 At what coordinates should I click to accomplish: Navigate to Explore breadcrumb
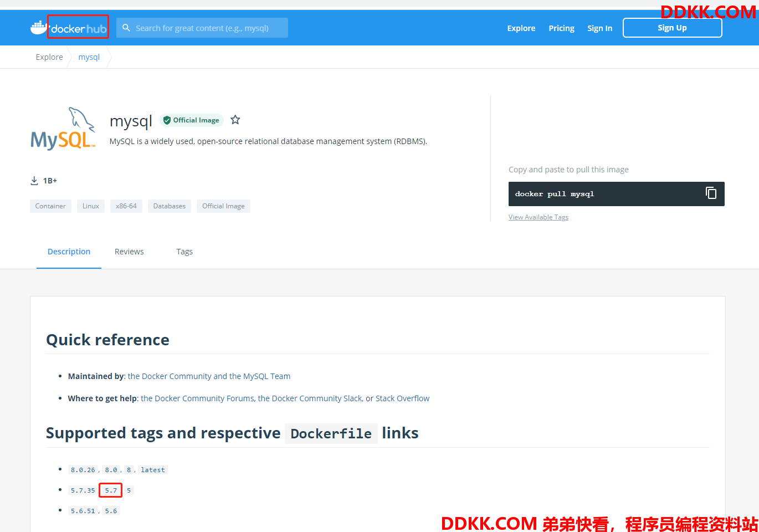[x=49, y=57]
